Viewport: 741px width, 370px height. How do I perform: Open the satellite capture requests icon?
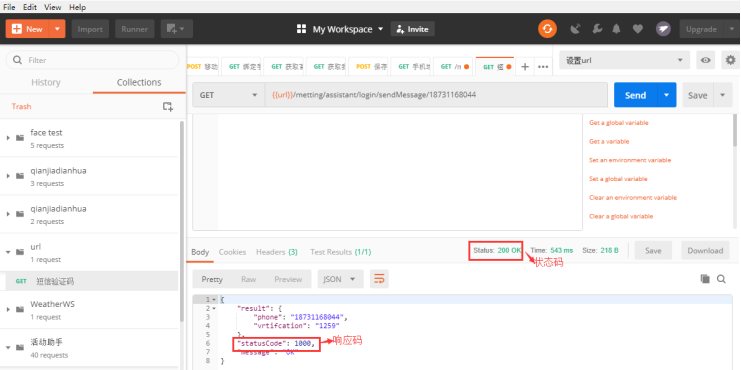coord(575,29)
